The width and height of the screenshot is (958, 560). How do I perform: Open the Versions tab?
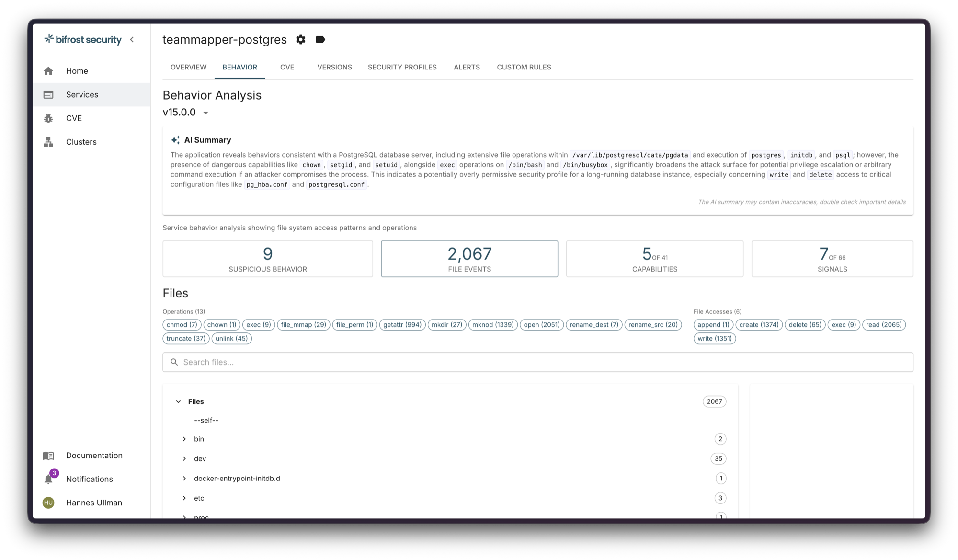(335, 67)
